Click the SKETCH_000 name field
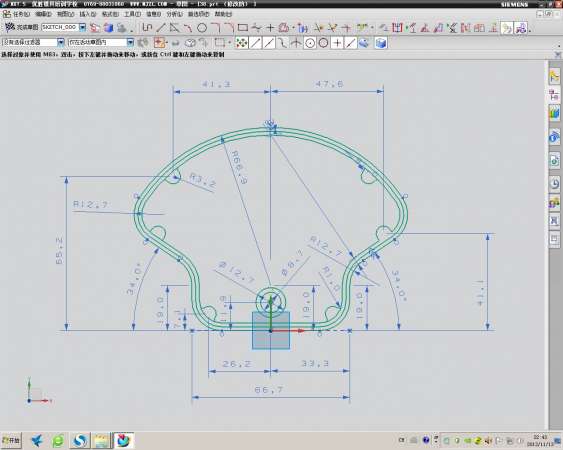The width and height of the screenshot is (563, 450). pos(60,27)
